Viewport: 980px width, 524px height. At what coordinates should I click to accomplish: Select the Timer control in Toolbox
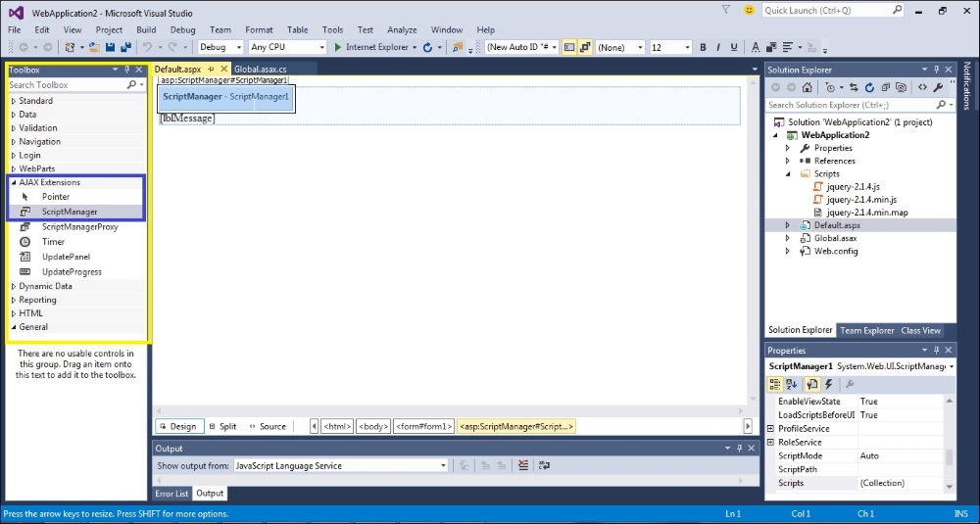tap(53, 242)
